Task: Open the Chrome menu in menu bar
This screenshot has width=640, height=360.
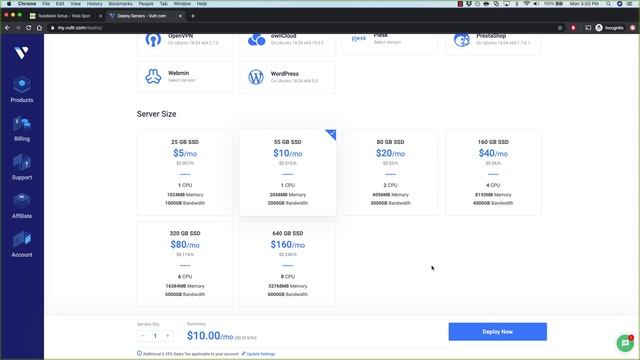Action: (27, 4)
